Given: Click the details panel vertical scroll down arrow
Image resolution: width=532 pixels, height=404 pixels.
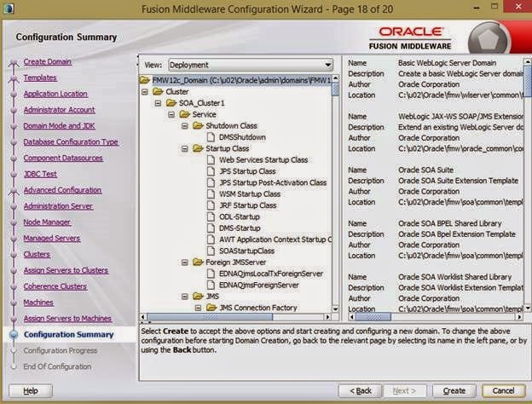Looking at the screenshot, I should tap(528, 308).
